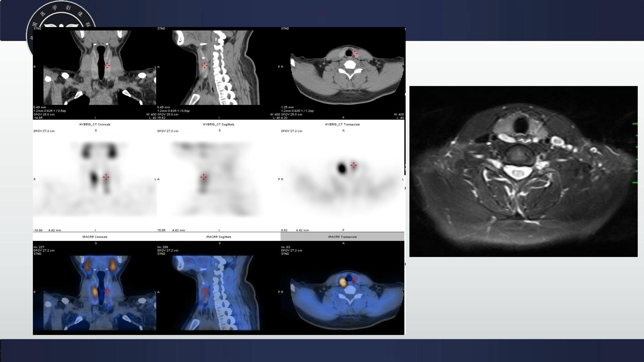This screenshot has height=362, width=644.
Task: Click the red crosshair in grayscale CT transaxial view
Action: (354, 53)
